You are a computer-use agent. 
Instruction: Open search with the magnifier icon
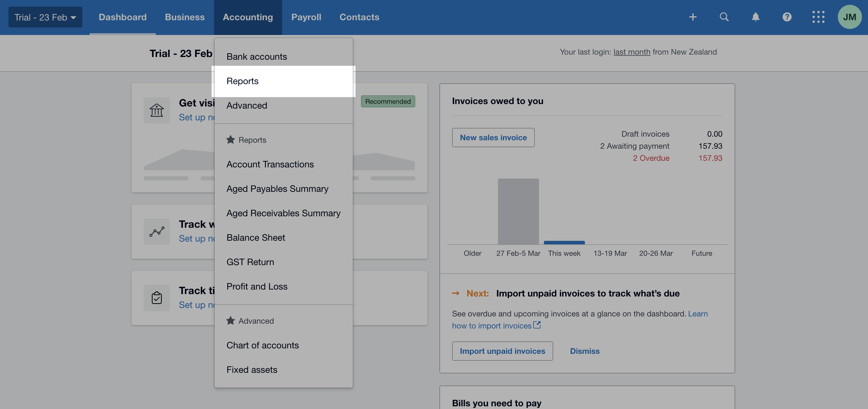point(724,17)
